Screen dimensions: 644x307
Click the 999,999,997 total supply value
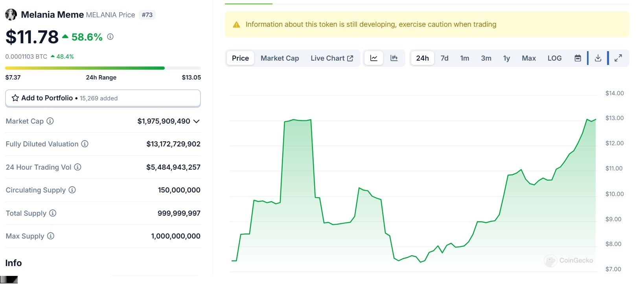coord(179,213)
